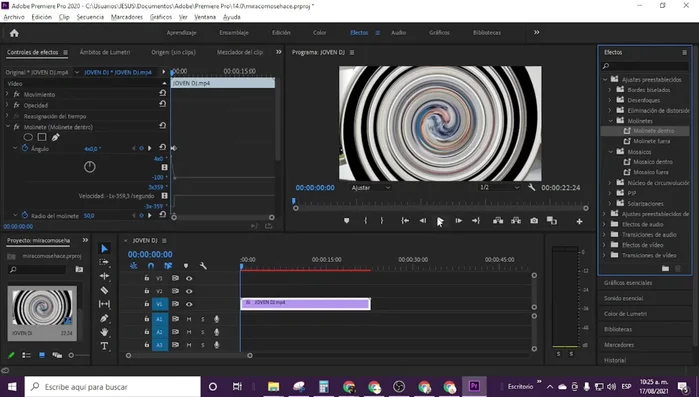Viewport: 699px width, 397px height.
Task: Expand the Bordes biselados folder
Action: (x=610, y=90)
